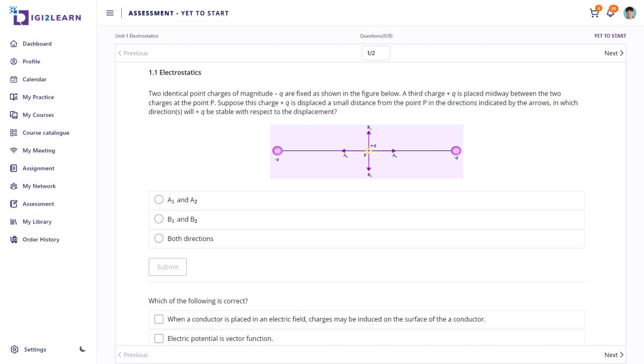
Task: Open Assessment from the sidebar menu
Action: (x=33, y=204)
